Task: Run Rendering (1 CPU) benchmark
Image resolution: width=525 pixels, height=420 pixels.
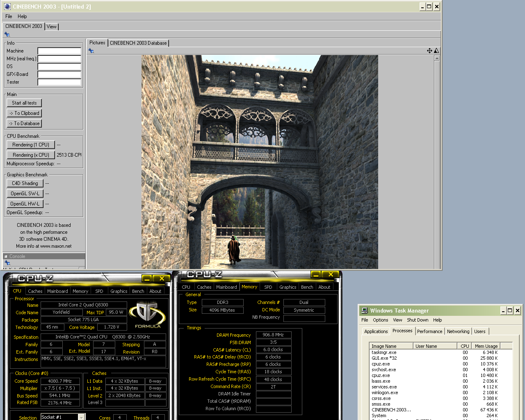Action: (31, 145)
